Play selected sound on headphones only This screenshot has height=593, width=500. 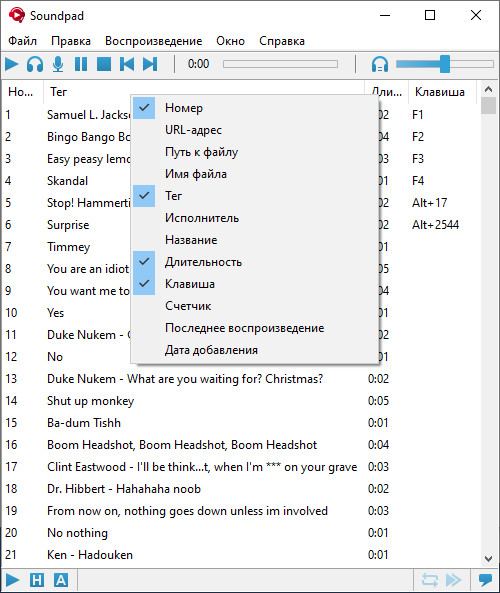coord(35,64)
